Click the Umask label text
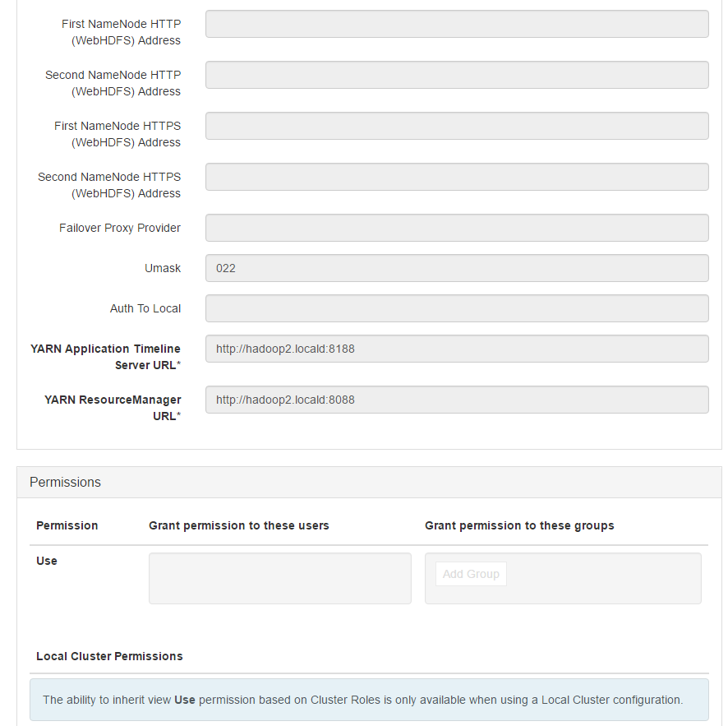The image size is (728, 726). tap(163, 268)
